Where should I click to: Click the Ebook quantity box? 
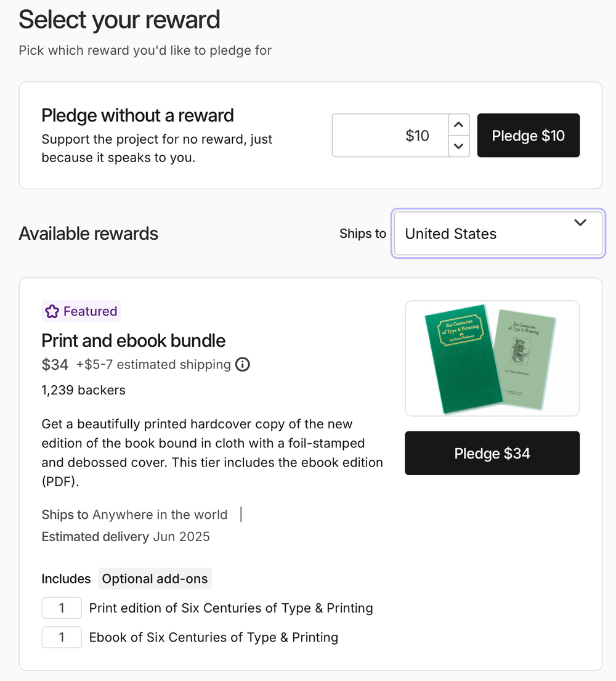click(62, 637)
